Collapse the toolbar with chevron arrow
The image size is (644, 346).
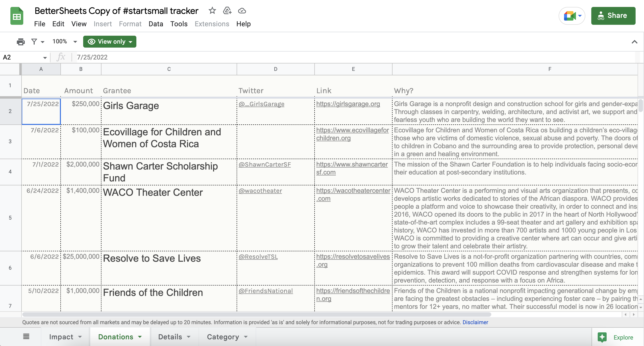[634, 42]
